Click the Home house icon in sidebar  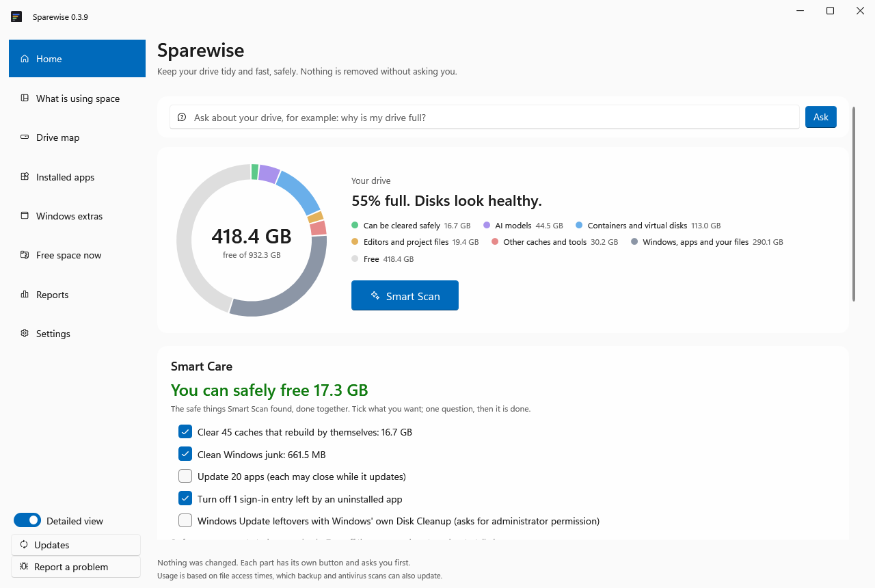[x=25, y=59]
